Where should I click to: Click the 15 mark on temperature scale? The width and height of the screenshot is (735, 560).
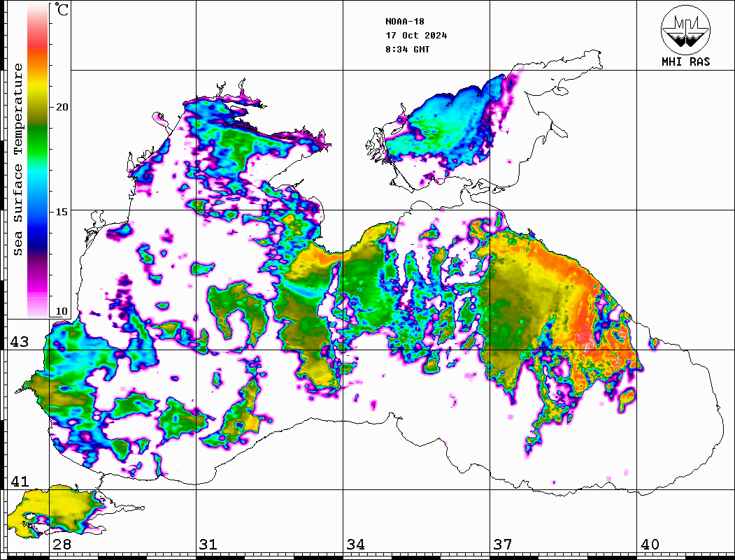pos(62,212)
